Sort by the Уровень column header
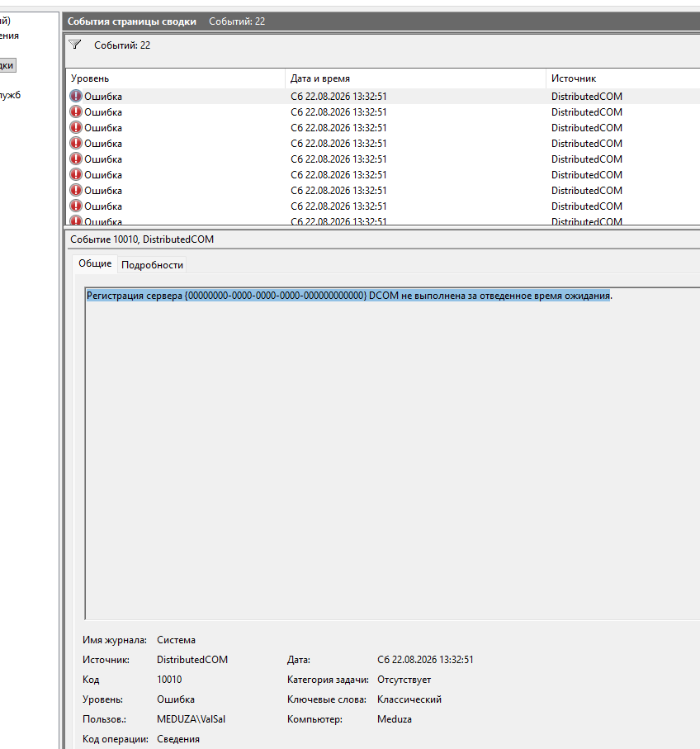700x749 pixels. point(90,78)
